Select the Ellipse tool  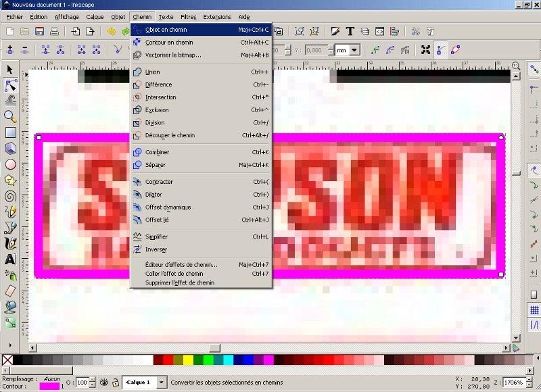[x=10, y=164]
